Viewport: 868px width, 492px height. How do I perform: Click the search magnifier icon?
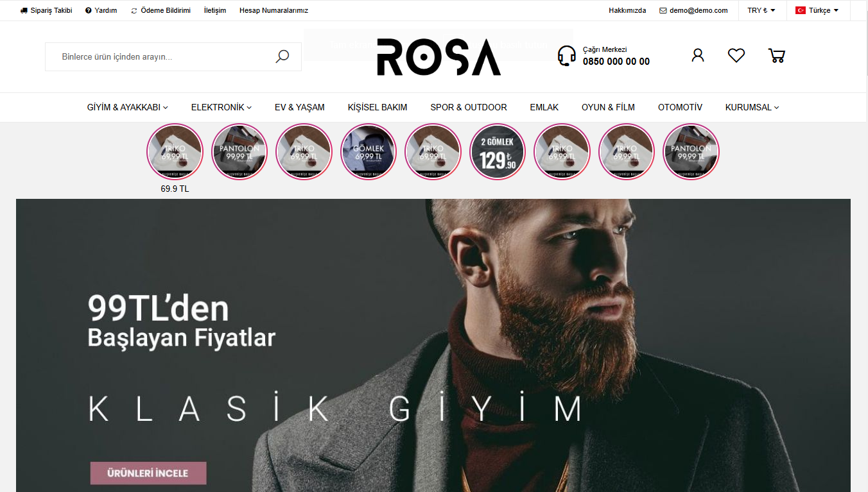click(x=282, y=56)
